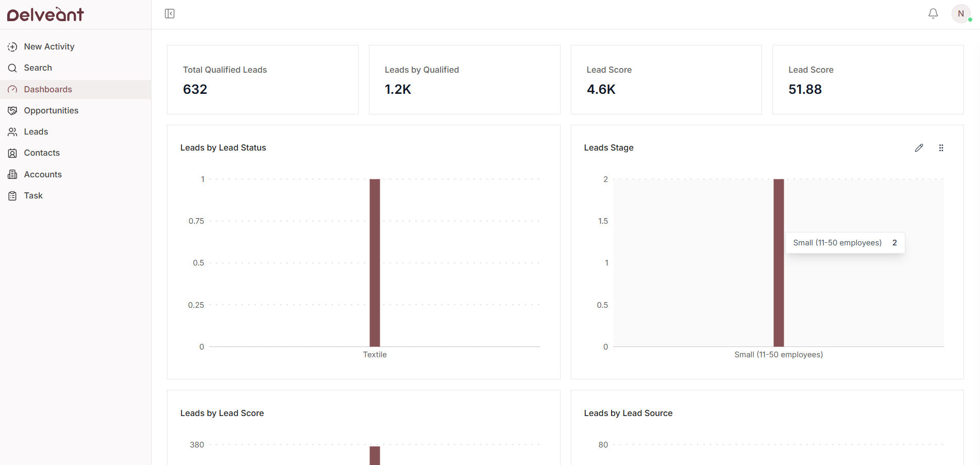The image size is (980, 465).
Task: Select the Total Qualified Leads card
Action: click(262, 79)
